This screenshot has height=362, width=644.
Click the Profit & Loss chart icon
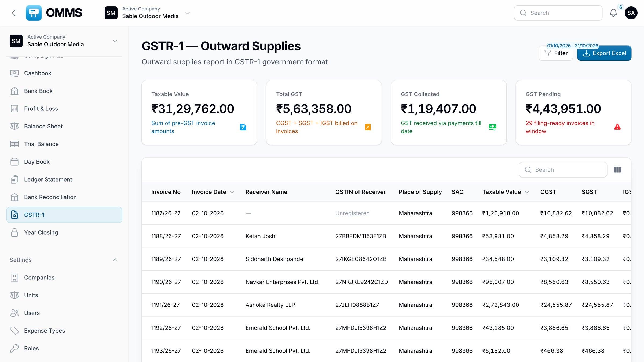click(x=14, y=109)
